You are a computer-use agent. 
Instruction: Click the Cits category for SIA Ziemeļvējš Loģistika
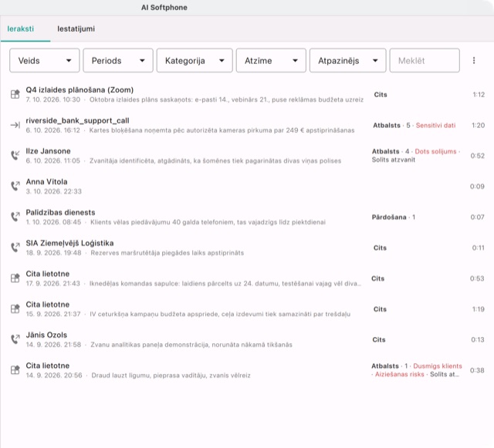[x=380, y=248]
